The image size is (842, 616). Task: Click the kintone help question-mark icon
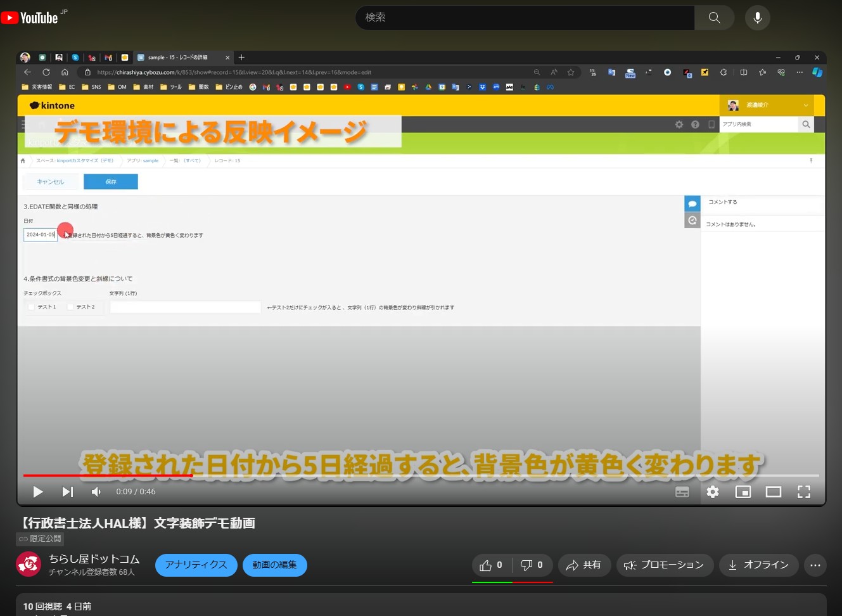point(695,124)
